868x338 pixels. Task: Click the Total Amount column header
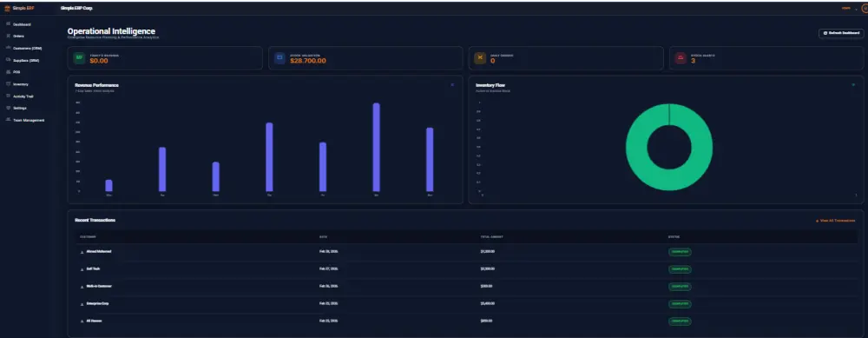491,236
